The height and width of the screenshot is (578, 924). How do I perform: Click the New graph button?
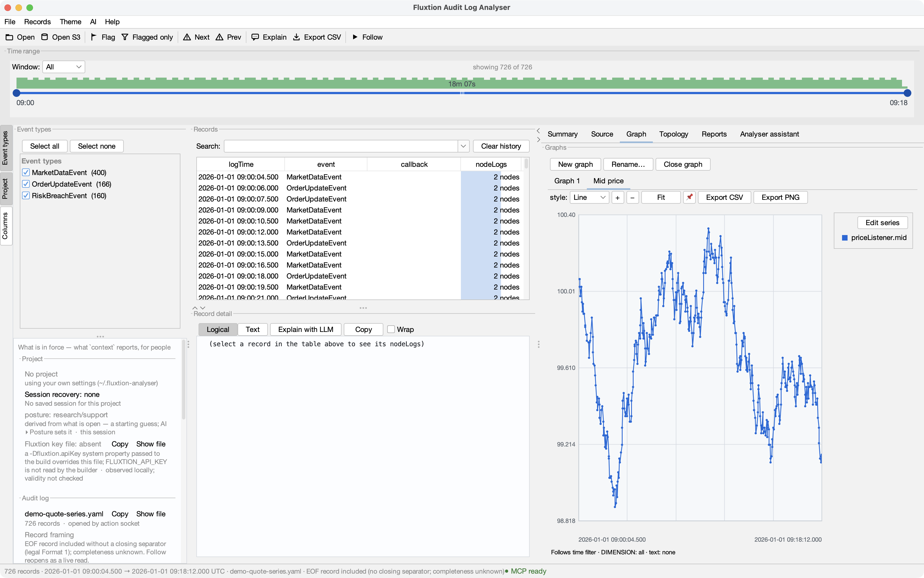click(575, 164)
